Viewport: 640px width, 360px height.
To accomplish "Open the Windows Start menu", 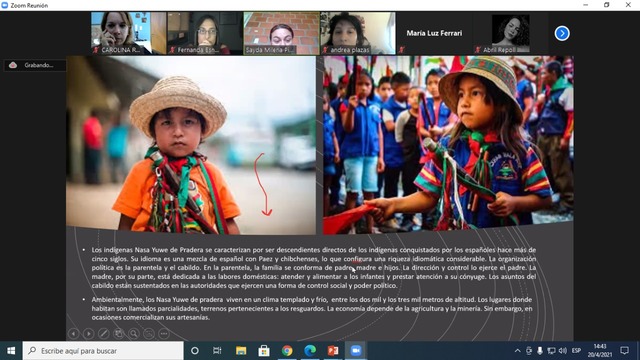I will [11, 351].
